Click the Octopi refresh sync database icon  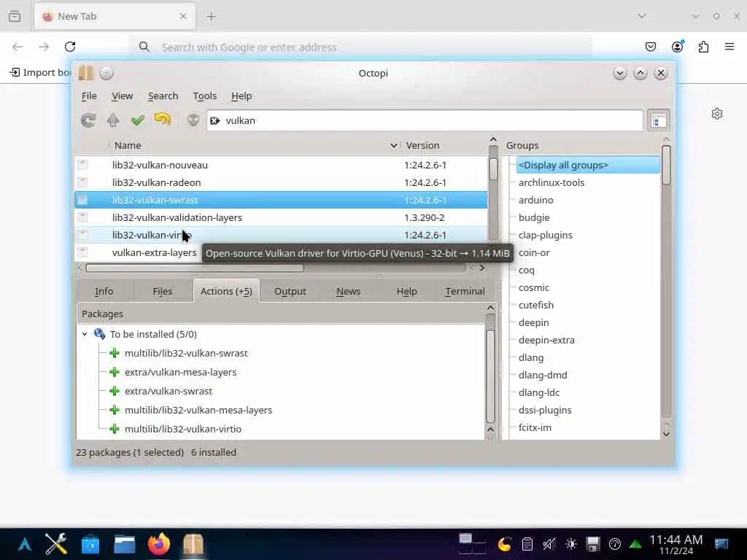point(88,120)
